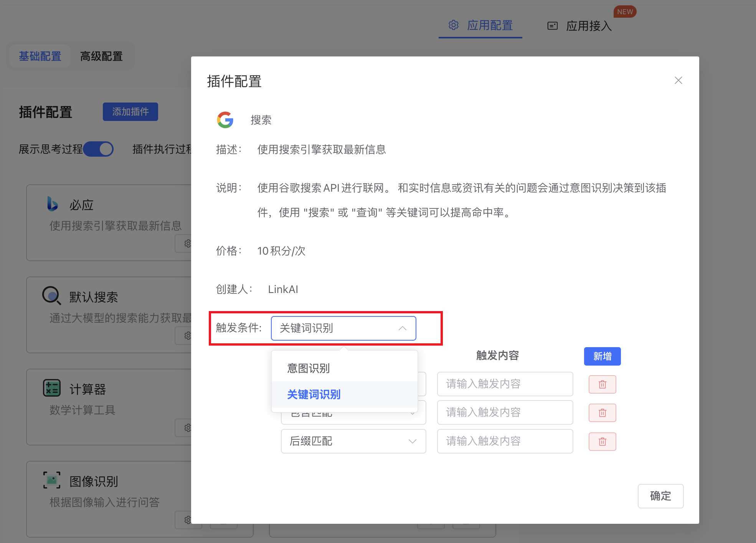Toggle the 展示思考过程 switch
The width and height of the screenshot is (756, 543).
pyautogui.click(x=98, y=149)
